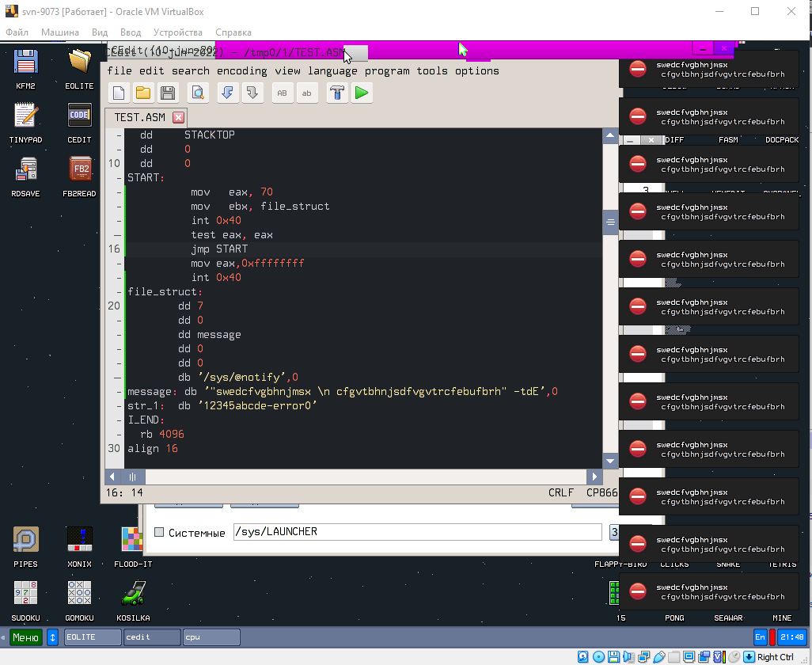Screen dimensions: 812x665
Task: Click the horizontal scrollbar right arrow
Action: [x=594, y=477]
